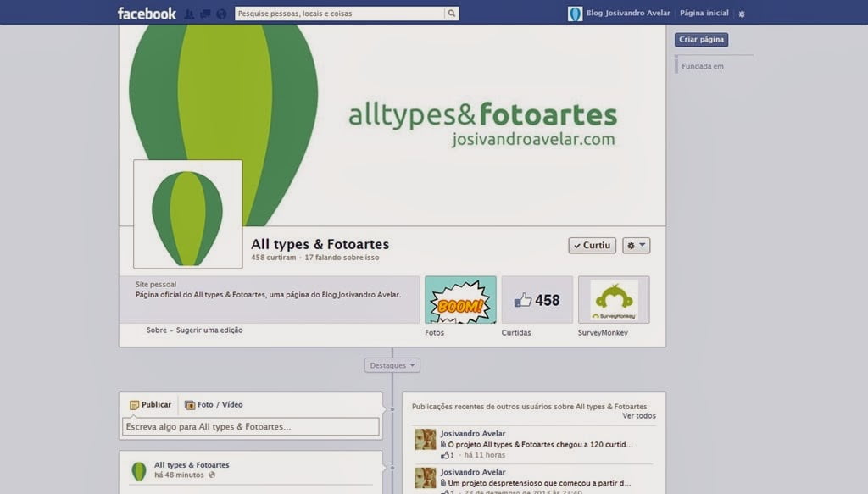
Task: Click the 458 curtiram count text
Action: [274, 258]
